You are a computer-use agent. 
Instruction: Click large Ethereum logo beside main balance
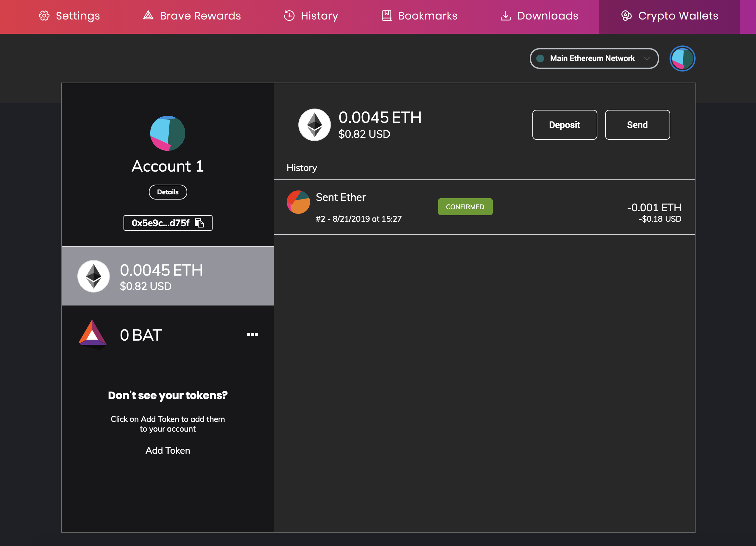[314, 125]
